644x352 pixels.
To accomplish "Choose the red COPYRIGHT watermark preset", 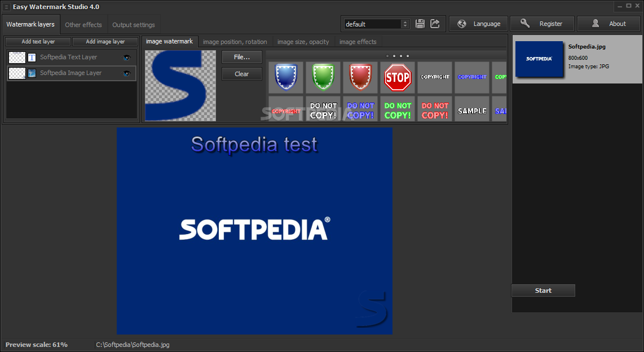I will (286, 109).
